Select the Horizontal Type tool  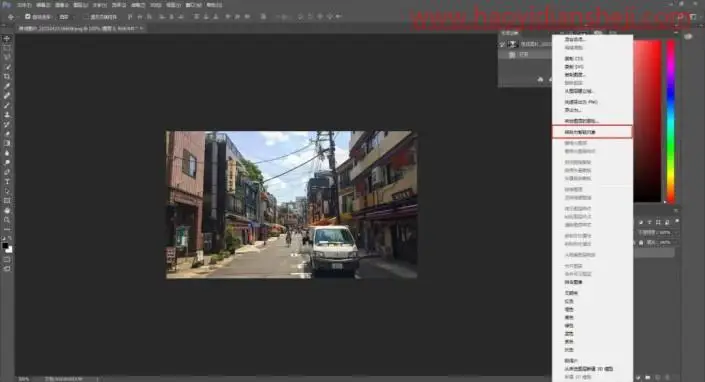(x=7, y=182)
